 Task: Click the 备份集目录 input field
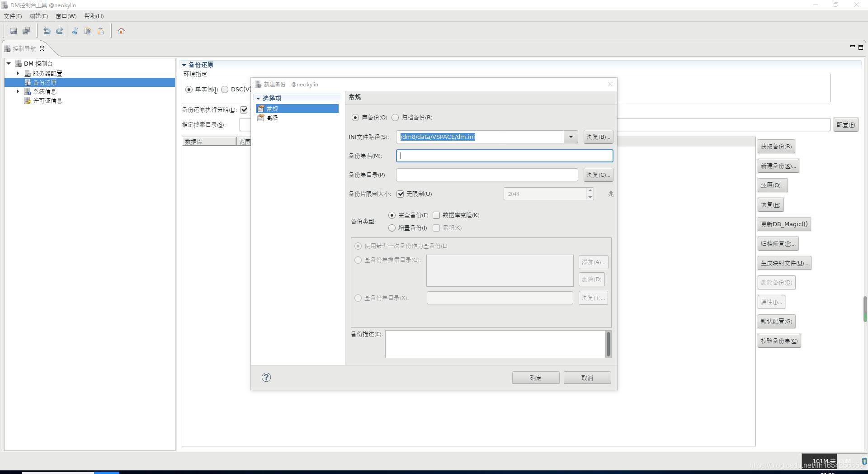point(487,175)
